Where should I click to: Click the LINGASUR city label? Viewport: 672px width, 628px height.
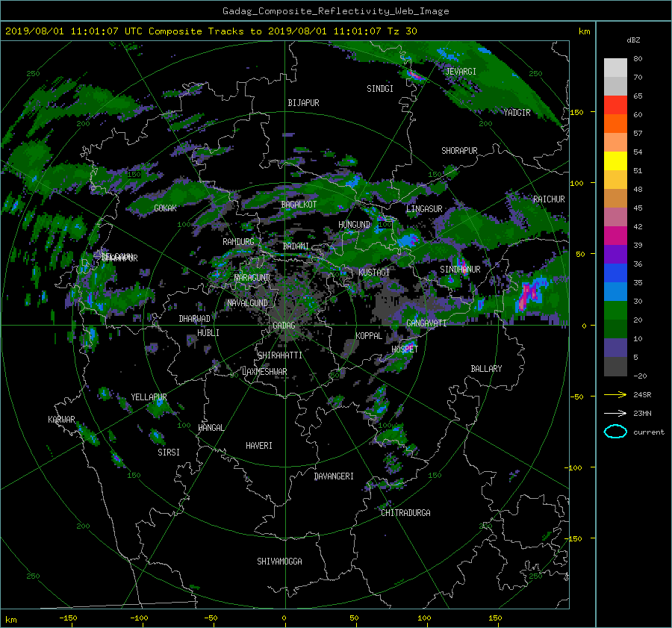424,209
